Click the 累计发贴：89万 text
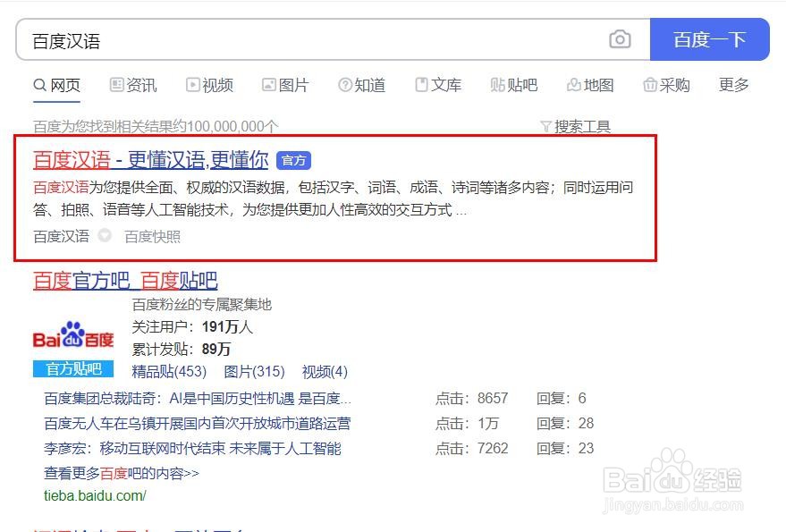This screenshot has width=786, height=532. point(182,350)
